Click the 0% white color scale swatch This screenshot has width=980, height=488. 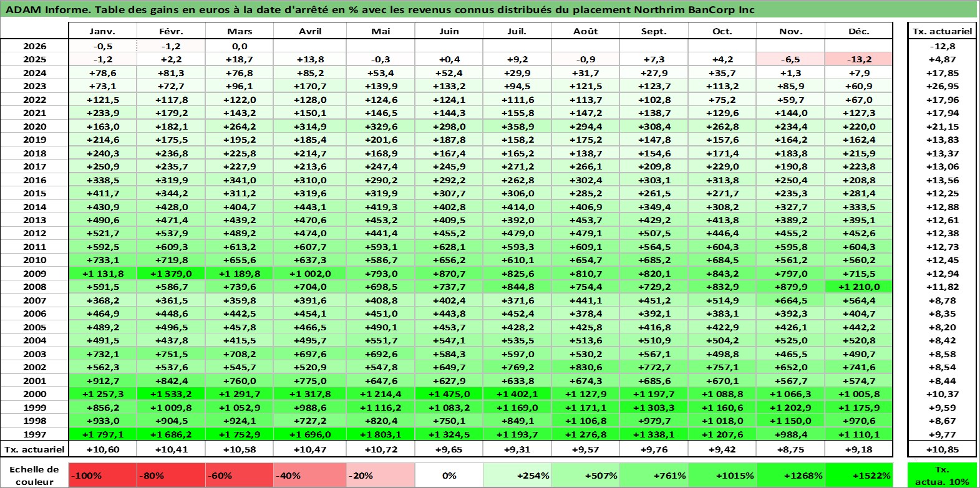coord(449,476)
